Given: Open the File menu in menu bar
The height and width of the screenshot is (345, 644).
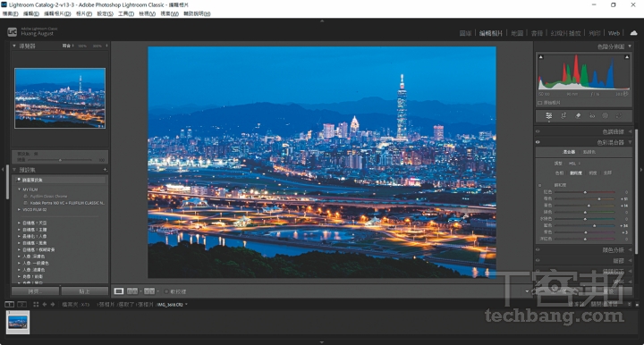Looking at the screenshot, I should 10,13.
